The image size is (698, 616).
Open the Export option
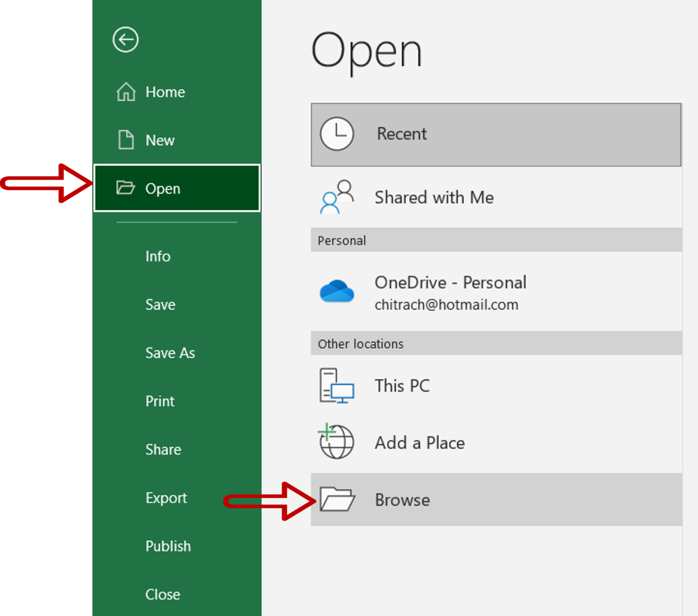(166, 497)
